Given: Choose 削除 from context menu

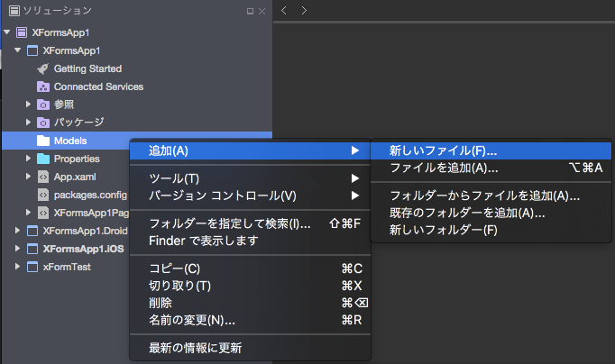Looking at the screenshot, I should [x=250, y=303].
